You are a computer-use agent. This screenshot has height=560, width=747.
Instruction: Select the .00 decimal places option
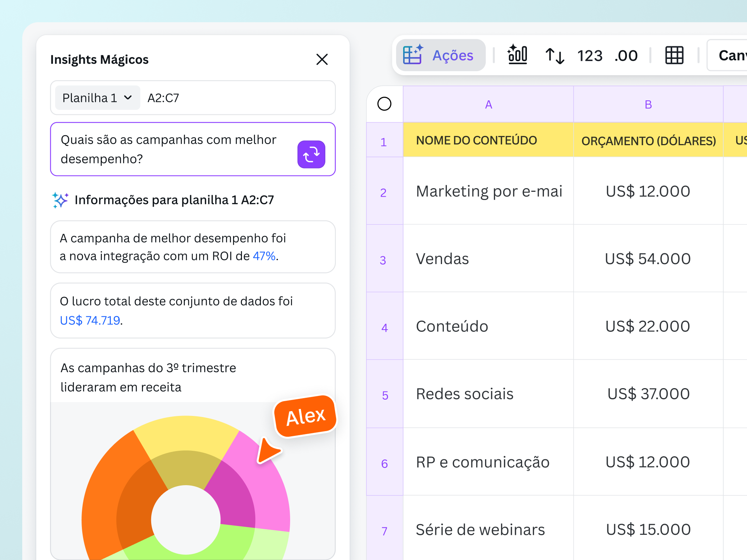pyautogui.click(x=626, y=56)
